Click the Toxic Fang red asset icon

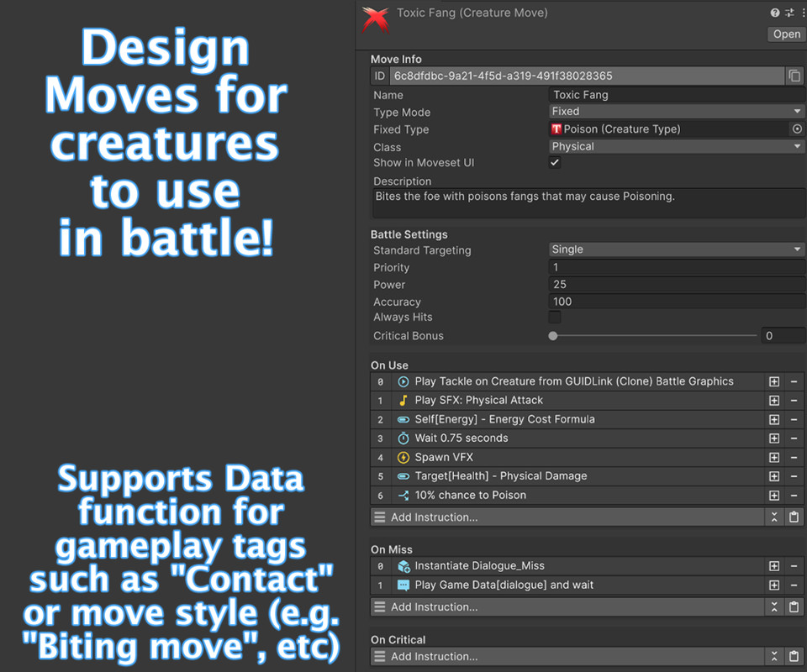375,19
